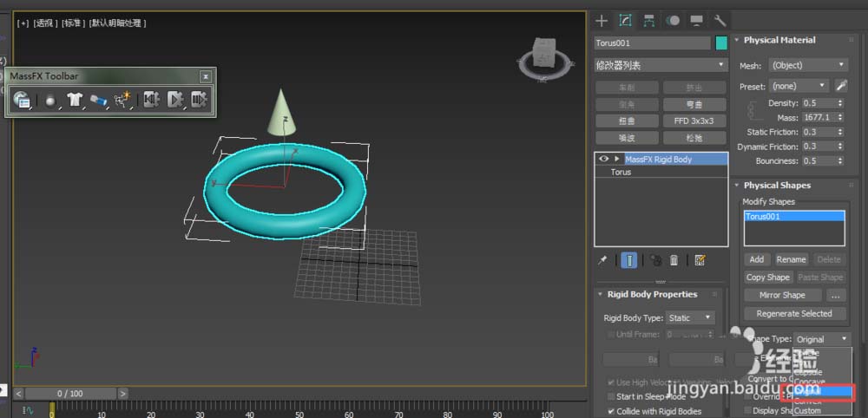Screen dimensions: 868x418
Task: Select MassFX Rigid Body in modifier stack
Action: [x=661, y=160]
